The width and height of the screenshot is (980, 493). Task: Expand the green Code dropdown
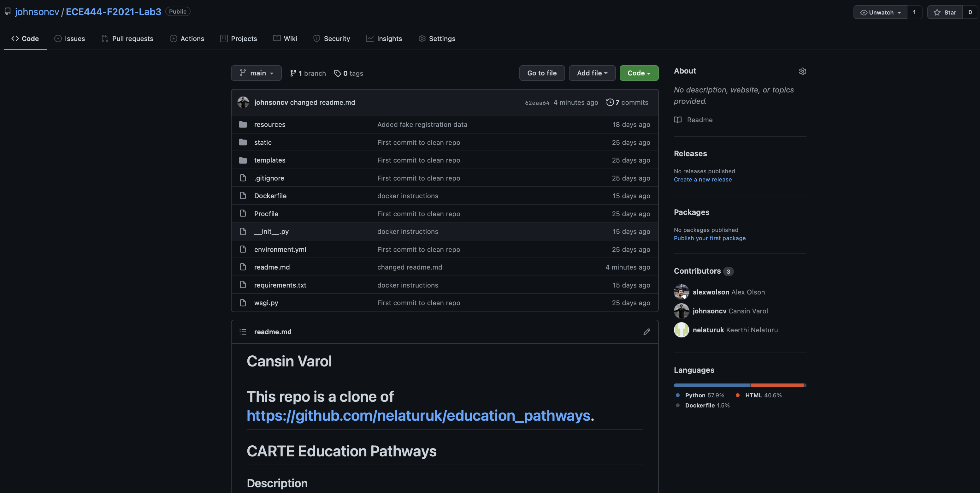[639, 73]
